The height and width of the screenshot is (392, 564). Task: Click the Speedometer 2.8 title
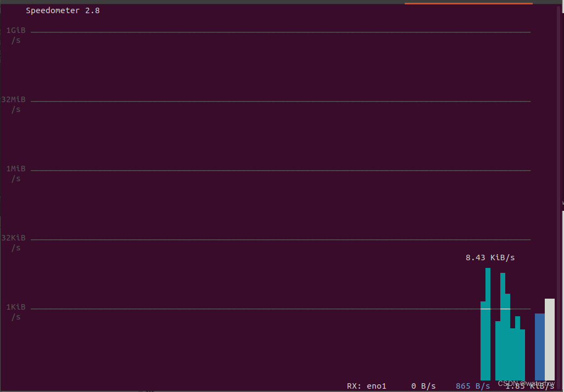[x=63, y=10]
